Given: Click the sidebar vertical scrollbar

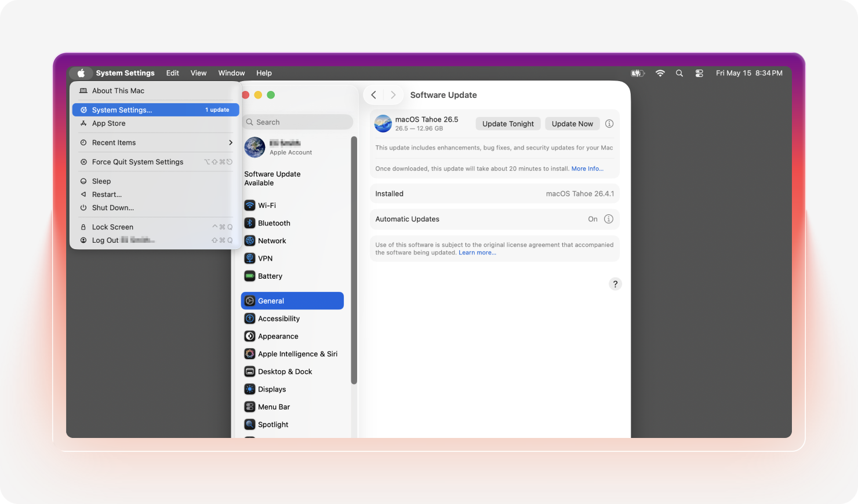Looking at the screenshot, I should 354,260.
